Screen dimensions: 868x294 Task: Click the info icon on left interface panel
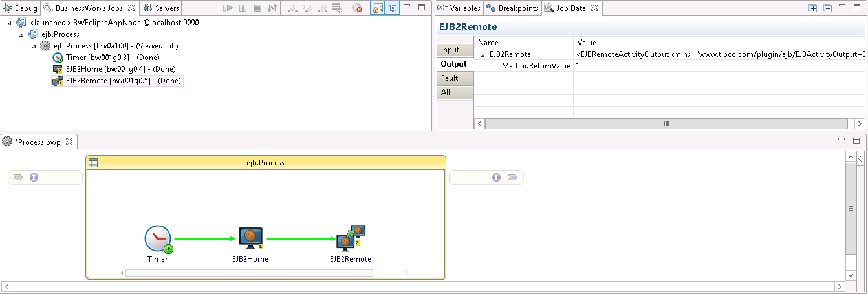tap(34, 177)
